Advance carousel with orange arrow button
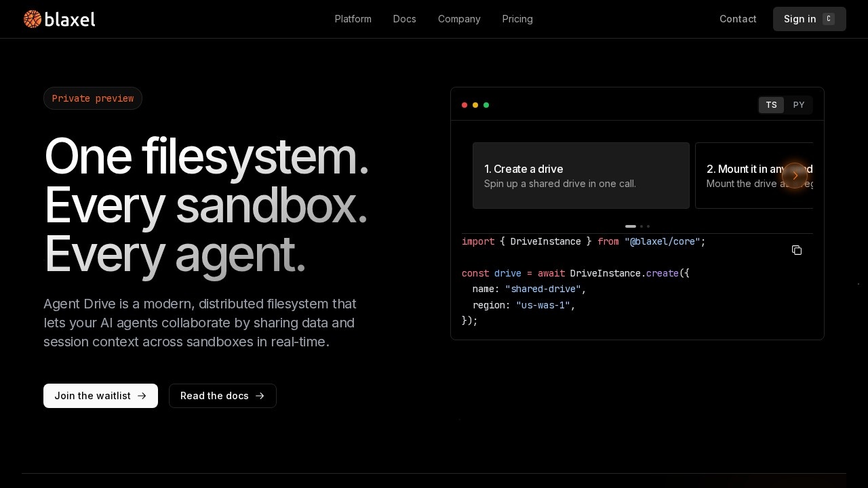The image size is (868, 488). tap(795, 176)
